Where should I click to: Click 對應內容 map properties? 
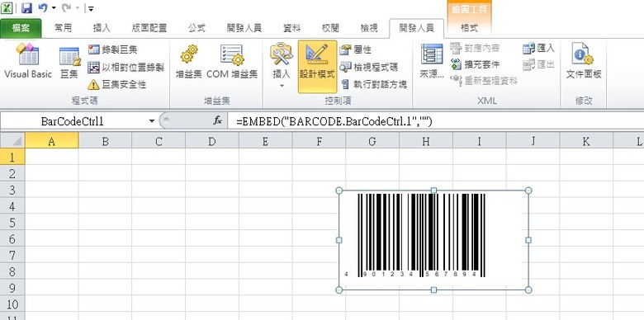coord(475,48)
